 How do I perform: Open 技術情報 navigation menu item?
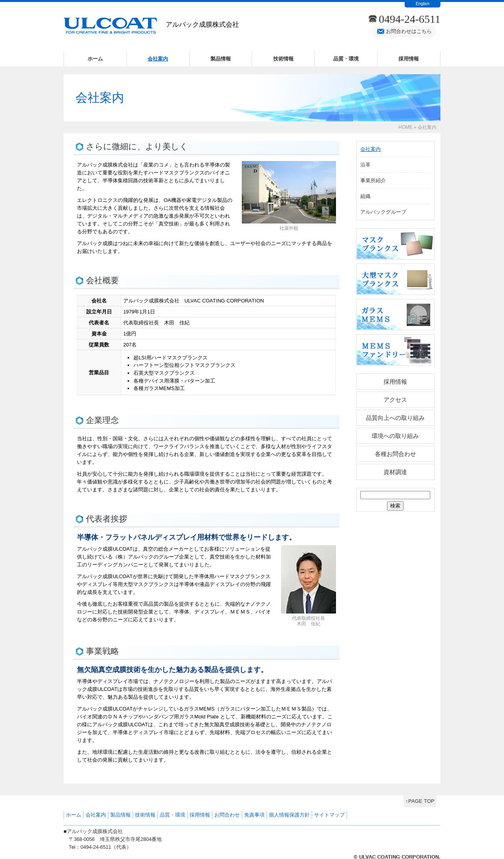point(283,59)
